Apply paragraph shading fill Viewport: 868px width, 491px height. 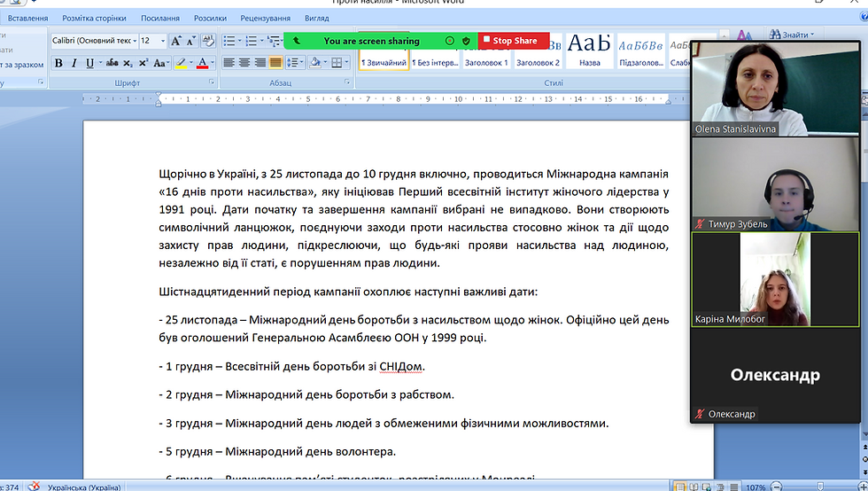[315, 63]
